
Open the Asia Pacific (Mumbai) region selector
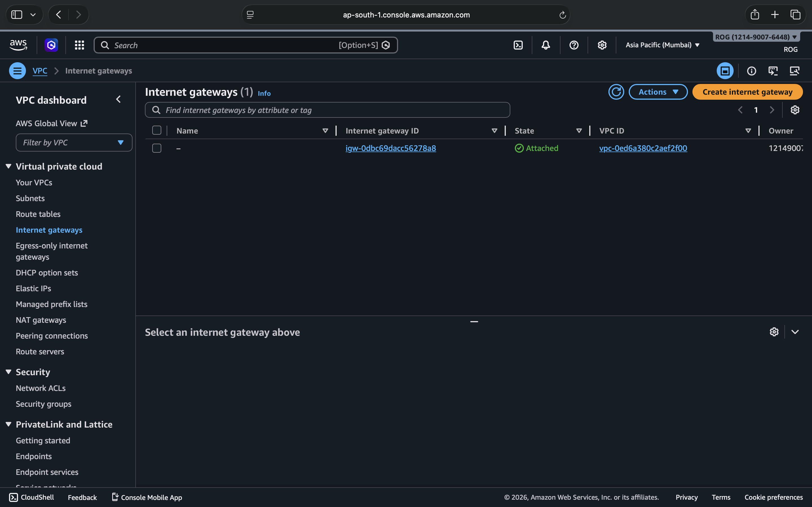[662, 45]
